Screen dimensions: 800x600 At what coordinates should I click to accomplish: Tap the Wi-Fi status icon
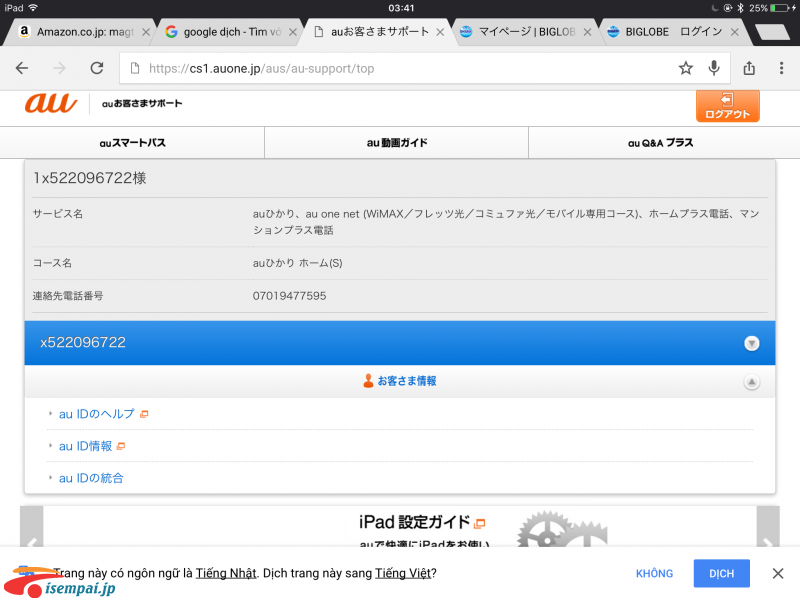[x=34, y=8]
